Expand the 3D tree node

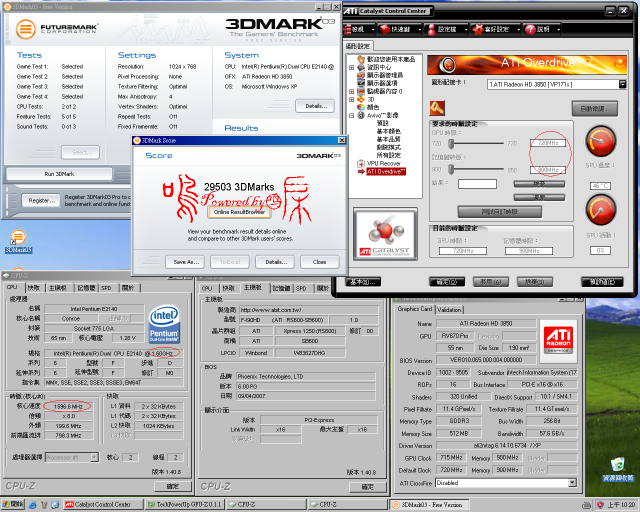click(351, 99)
